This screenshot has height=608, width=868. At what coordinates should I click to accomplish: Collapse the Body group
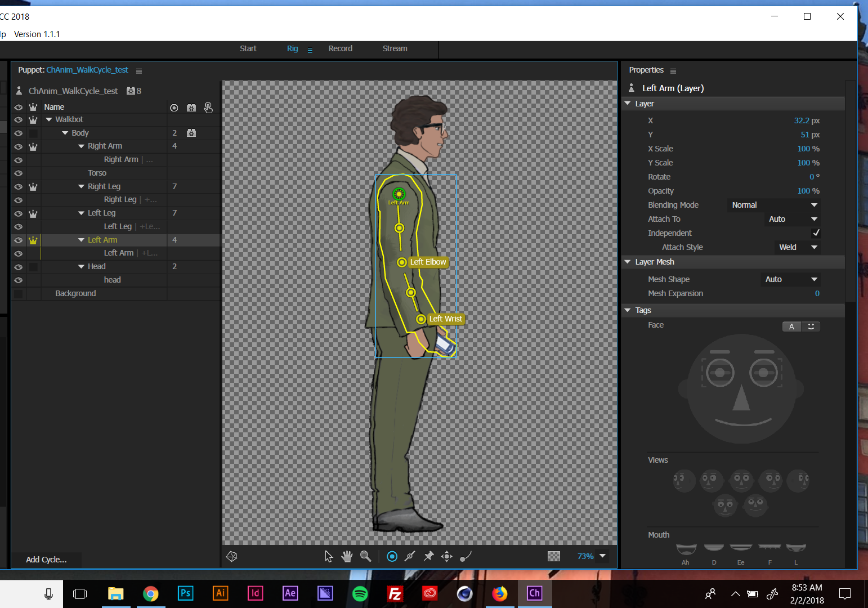[65, 133]
